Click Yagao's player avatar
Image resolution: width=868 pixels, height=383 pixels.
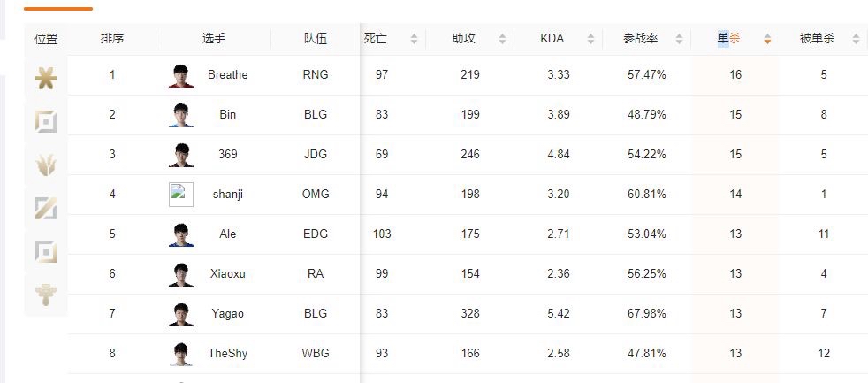coord(181,314)
